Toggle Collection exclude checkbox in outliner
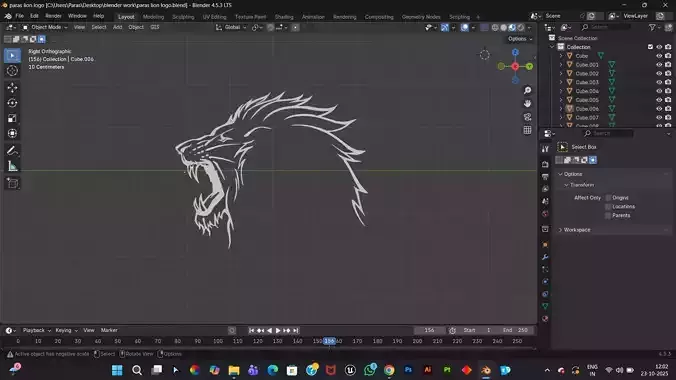This screenshot has width=676, height=380. [x=650, y=47]
